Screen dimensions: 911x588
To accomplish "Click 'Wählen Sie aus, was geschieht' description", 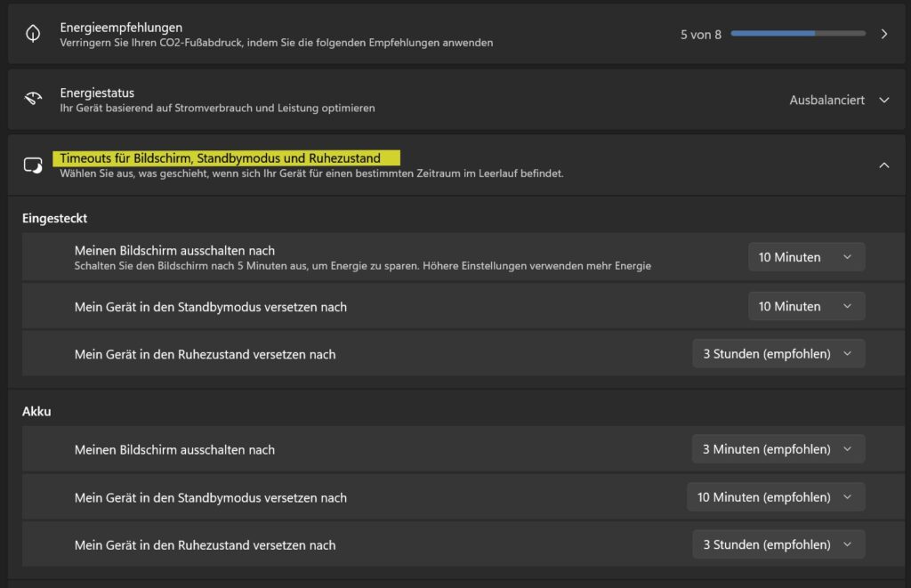I will click(311, 173).
